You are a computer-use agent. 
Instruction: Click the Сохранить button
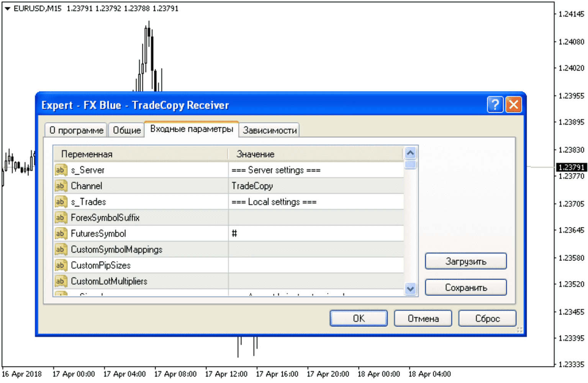466,288
